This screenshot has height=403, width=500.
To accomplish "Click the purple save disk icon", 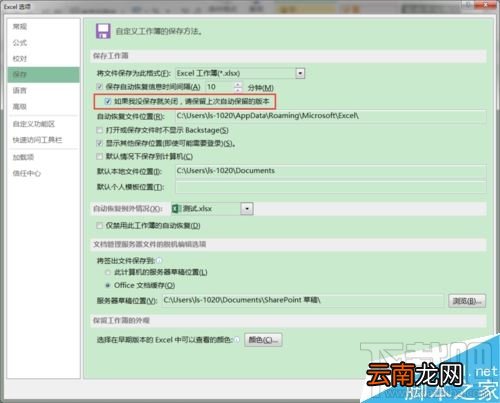I will pos(103,31).
